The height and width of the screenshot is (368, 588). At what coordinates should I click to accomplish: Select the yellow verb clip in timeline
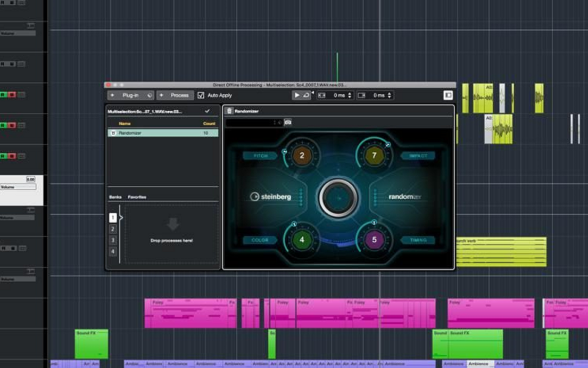(501, 252)
